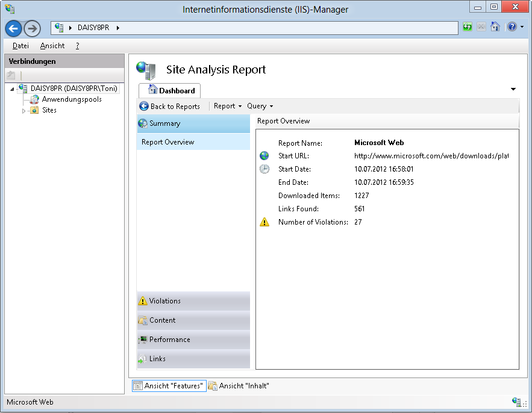Click the green refresh icon in the toolbar
This screenshot has height=413, width=532.
[468, 27]
